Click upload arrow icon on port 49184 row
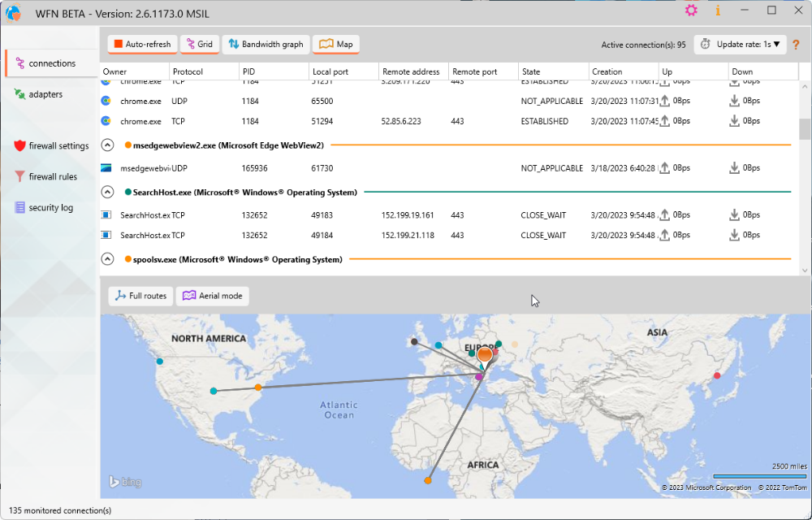The image size is (812, 520). click(x=665, y=235)
